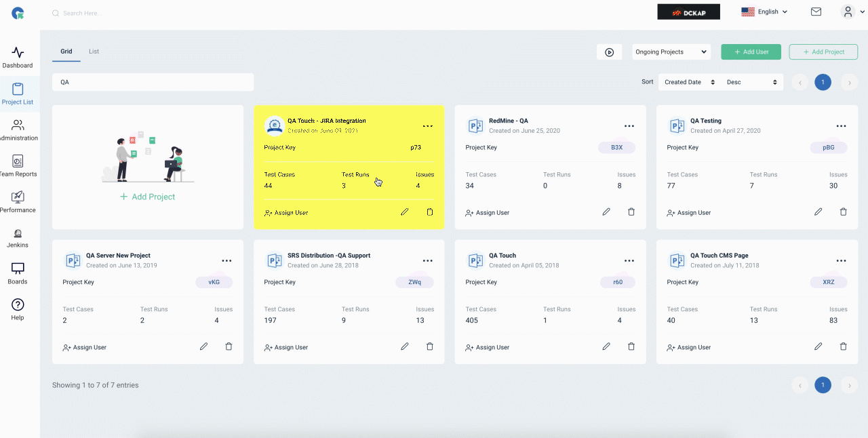Screen dimensions: 868x438
Task: Click the mail envelope icon
Action: [816, 12]
